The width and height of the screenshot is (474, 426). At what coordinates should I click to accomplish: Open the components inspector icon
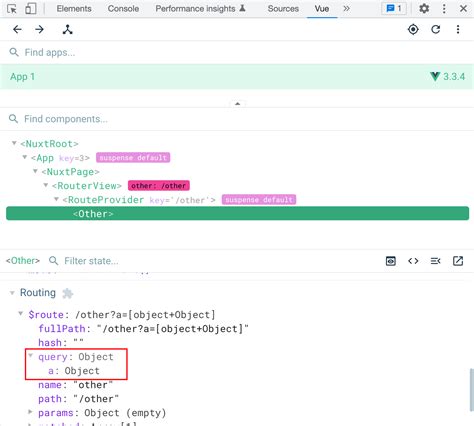[x=67, y=30]
